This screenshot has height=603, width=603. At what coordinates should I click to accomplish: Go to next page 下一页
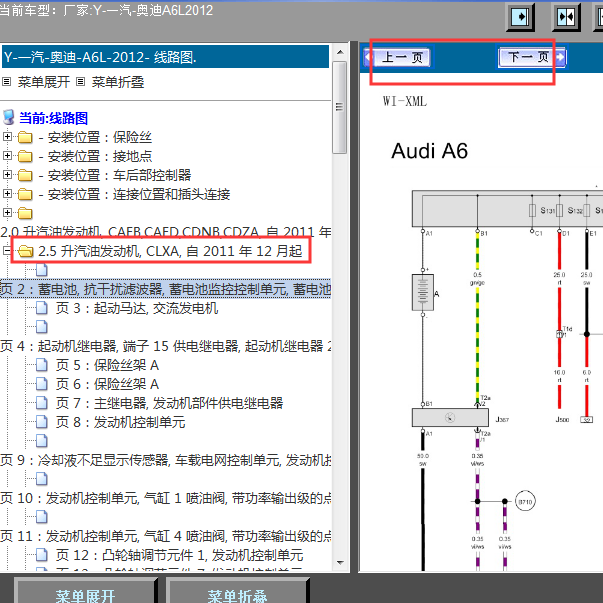tap(532, 57)
